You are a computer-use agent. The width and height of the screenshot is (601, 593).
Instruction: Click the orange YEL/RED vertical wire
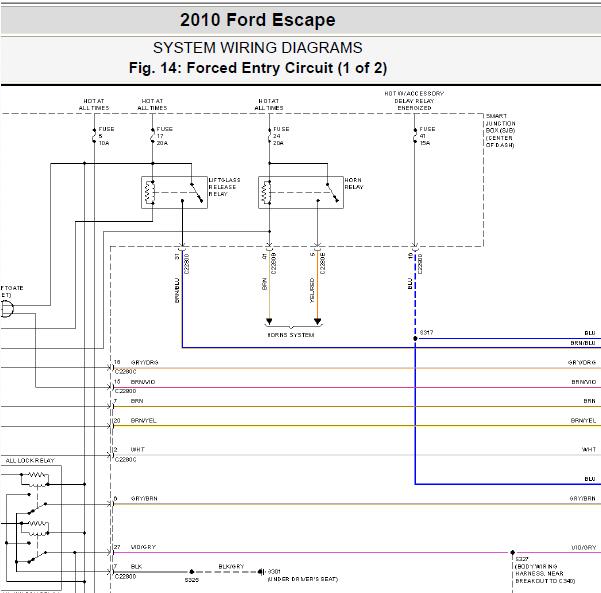tap(317, 284)
